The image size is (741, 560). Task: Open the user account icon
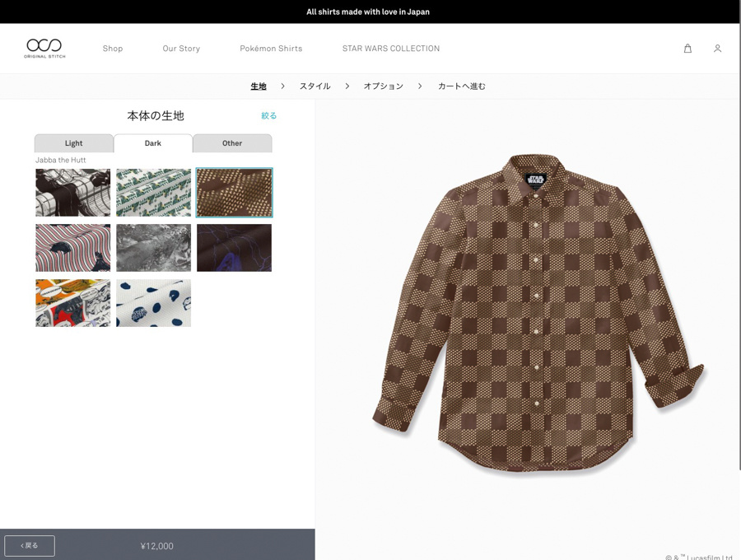(x=717, y=49)
